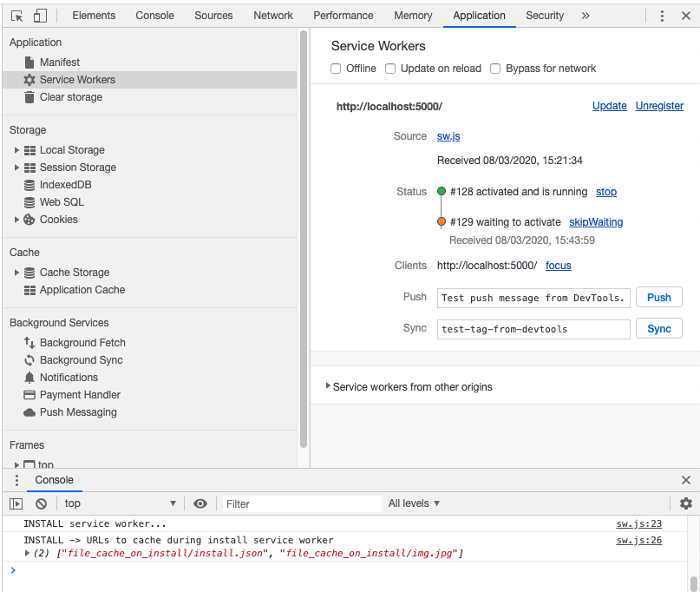Switch to the Network tab

click(x=272, y=15)
